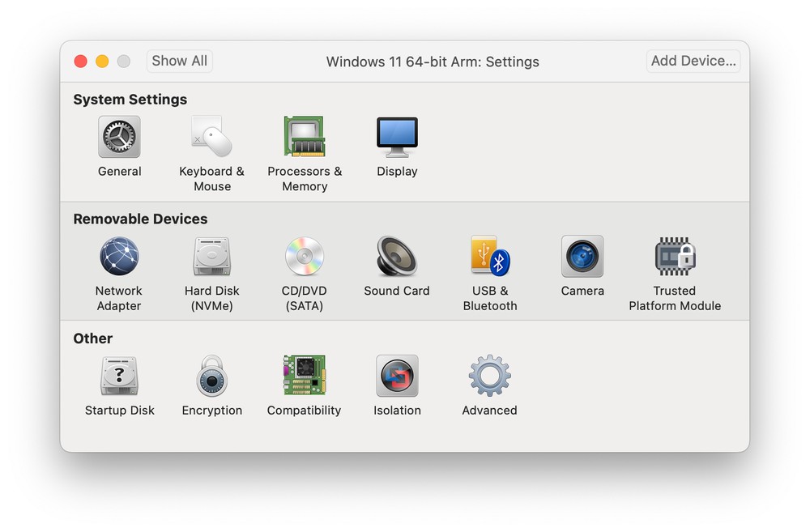Open the Camera settings icon
The height and width of the screenshot is (532, 810).
(x=582, y=256)
